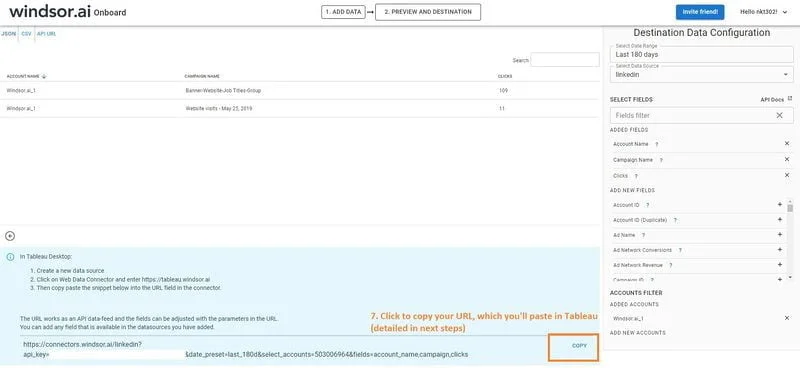
Task: Click Windsor.ai_1 in the first table row
Action: point(21,90)
